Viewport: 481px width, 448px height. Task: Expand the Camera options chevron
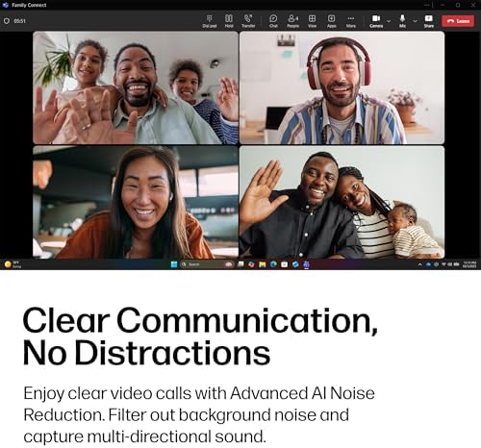pos(389,21)
